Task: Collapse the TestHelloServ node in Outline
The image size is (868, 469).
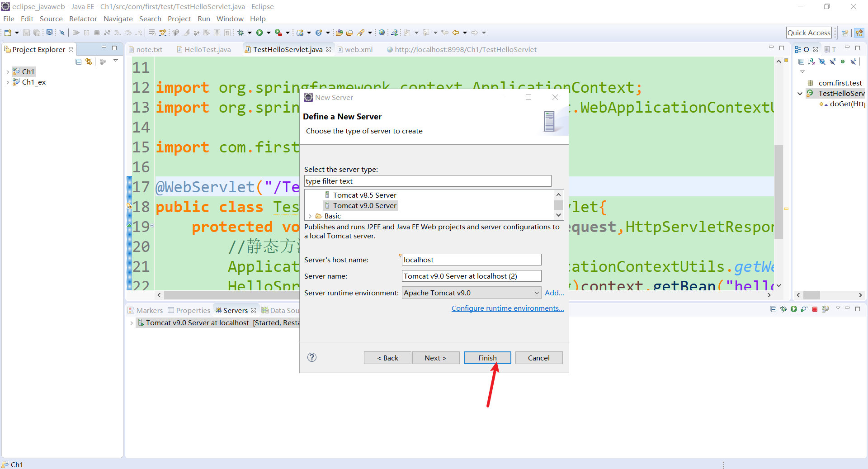Action: tap(800, 93)
